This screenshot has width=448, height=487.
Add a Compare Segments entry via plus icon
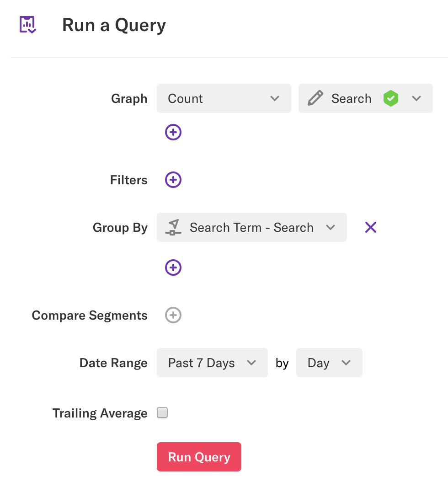[x=173, y=315]
